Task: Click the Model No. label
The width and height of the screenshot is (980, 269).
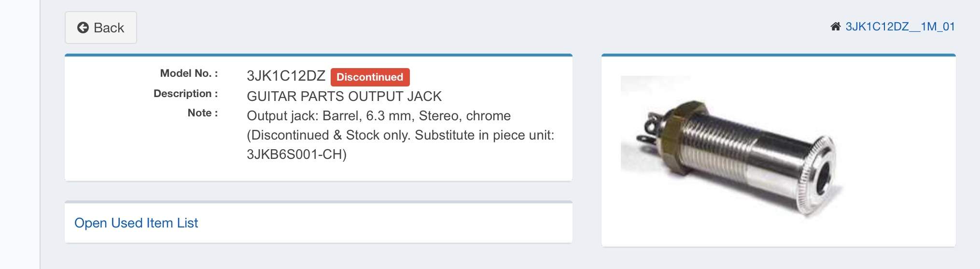Action: (x=189, y=73)
